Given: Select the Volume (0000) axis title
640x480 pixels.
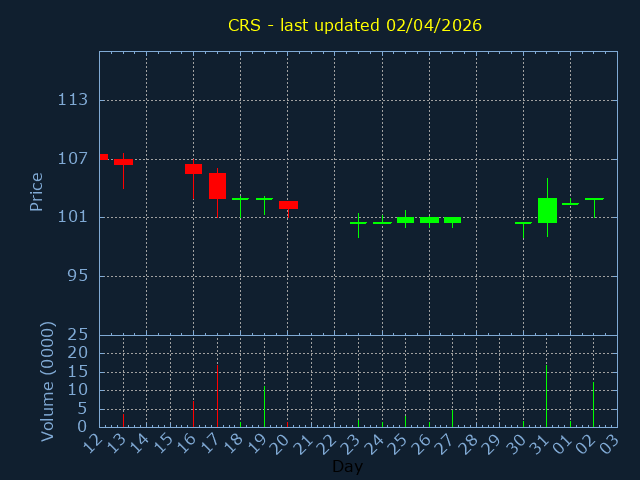Looking at the screenshot, I should [47, 381].
